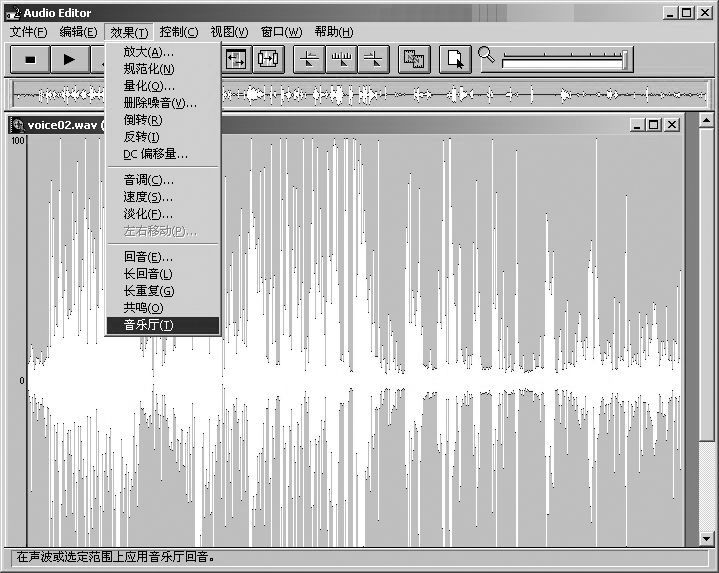
Task: Choose 音乐厅(T) from effects menu
Action: [x=149, y=325]
